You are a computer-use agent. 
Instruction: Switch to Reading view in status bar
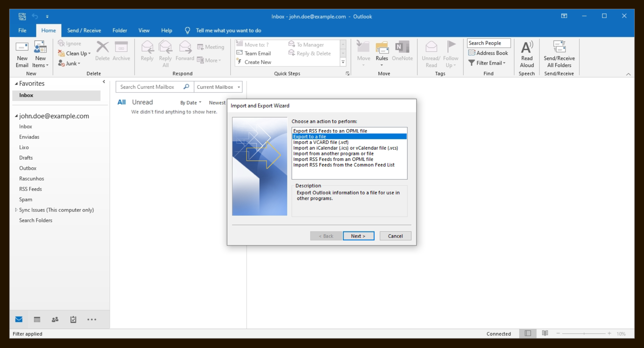click(x=545, y=333)
